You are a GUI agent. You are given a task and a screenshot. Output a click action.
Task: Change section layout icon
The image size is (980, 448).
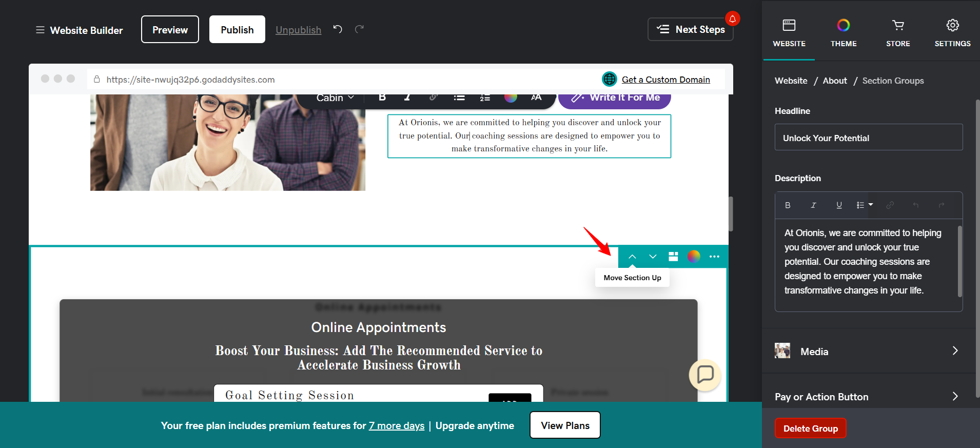tap(673, 257)
